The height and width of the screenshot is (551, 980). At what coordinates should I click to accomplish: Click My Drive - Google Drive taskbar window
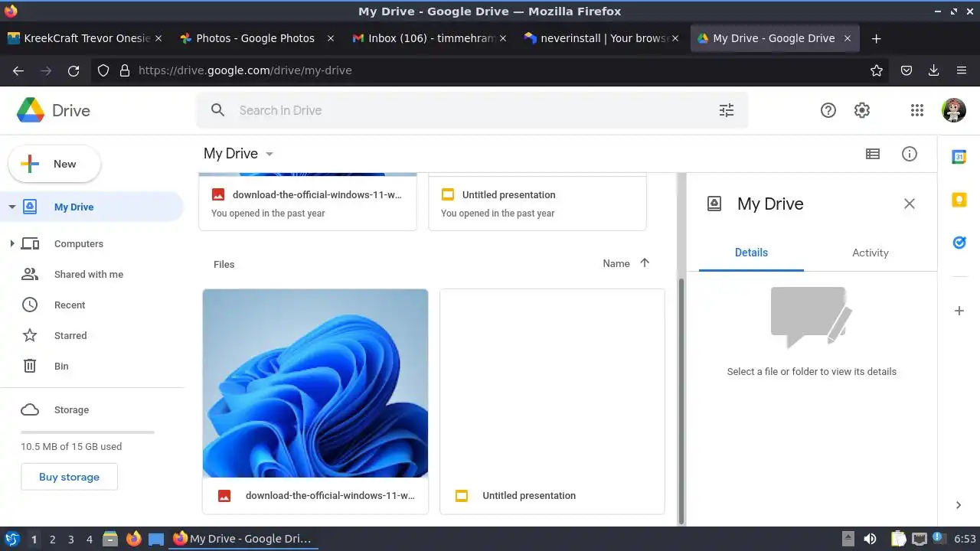[243, 539]
